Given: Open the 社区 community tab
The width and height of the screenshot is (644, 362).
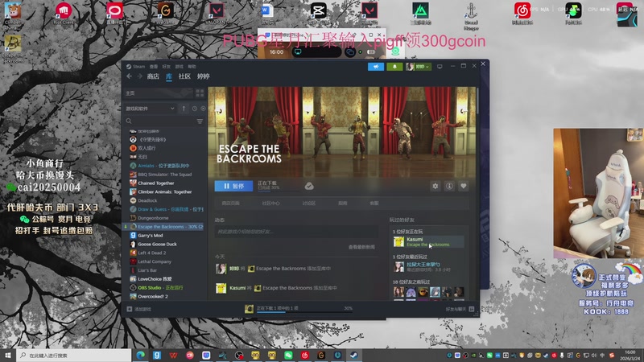Looking at the screenshot, I should coord(184,76).
